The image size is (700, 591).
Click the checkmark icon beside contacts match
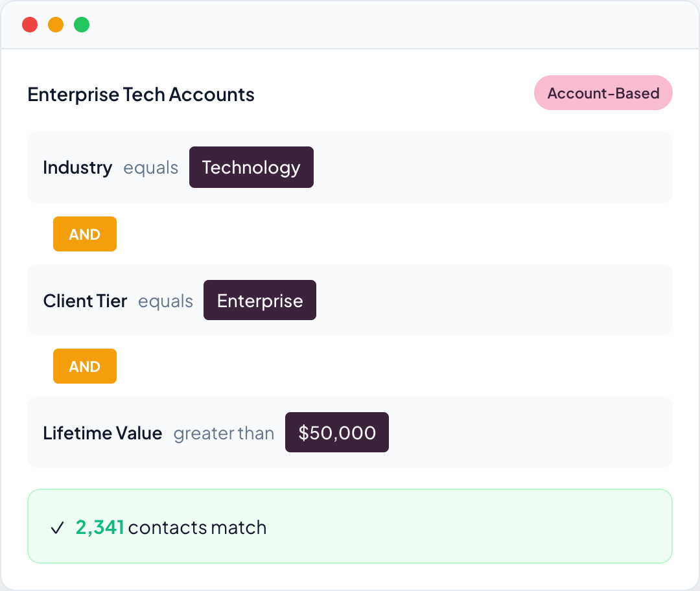tap(59, 527)
